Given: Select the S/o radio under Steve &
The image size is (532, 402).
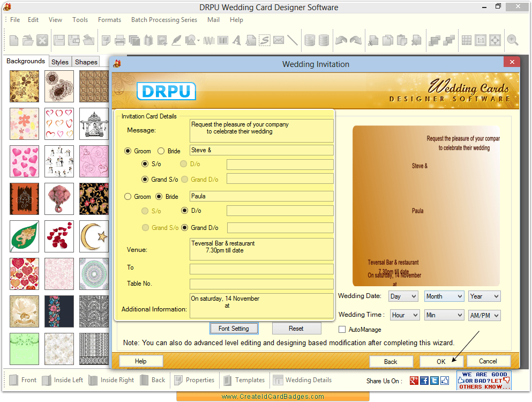Looking at the screenshot, I should (145, 164).
